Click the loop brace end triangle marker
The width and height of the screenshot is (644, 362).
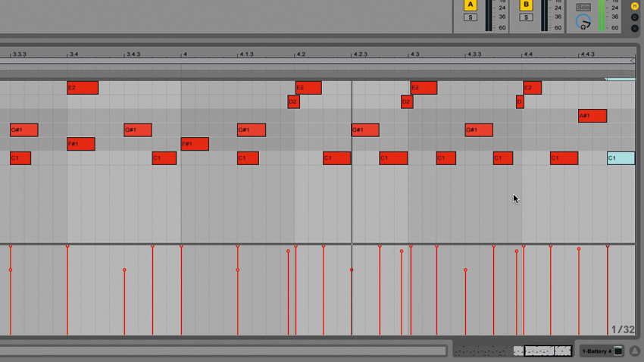[x=633, y=61]
